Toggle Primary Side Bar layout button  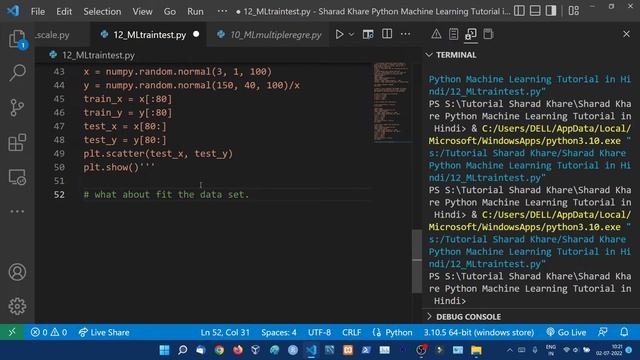pyautogui.click(x=519, y=11)
